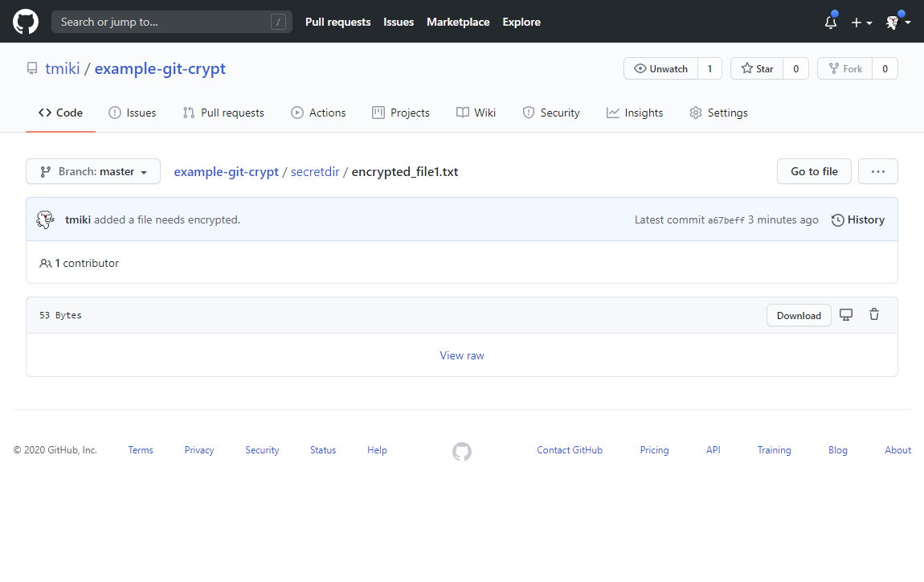Open Pull requests in top navigation
The height and width of the screenshot is (582, 924).
(337, 22)
